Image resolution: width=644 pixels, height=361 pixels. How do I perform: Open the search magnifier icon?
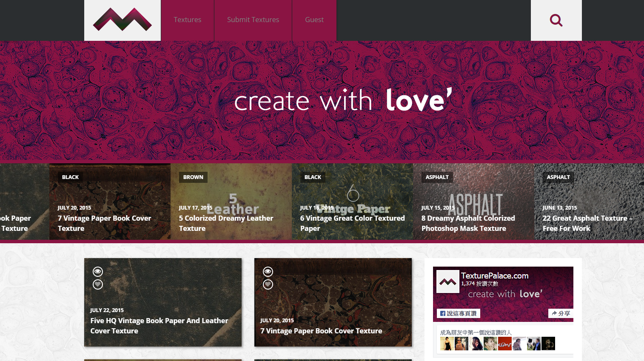(x=556, y=20)
